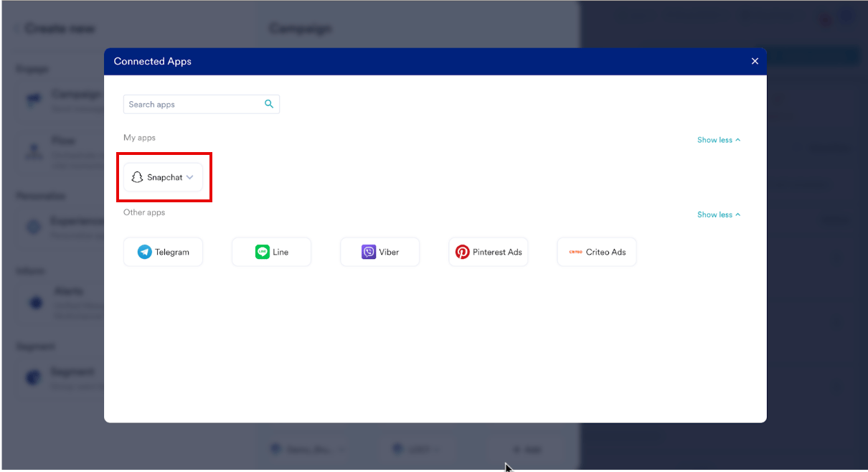Click the Pinterest logo icon
Screen dimensions: 868x472
463,252
